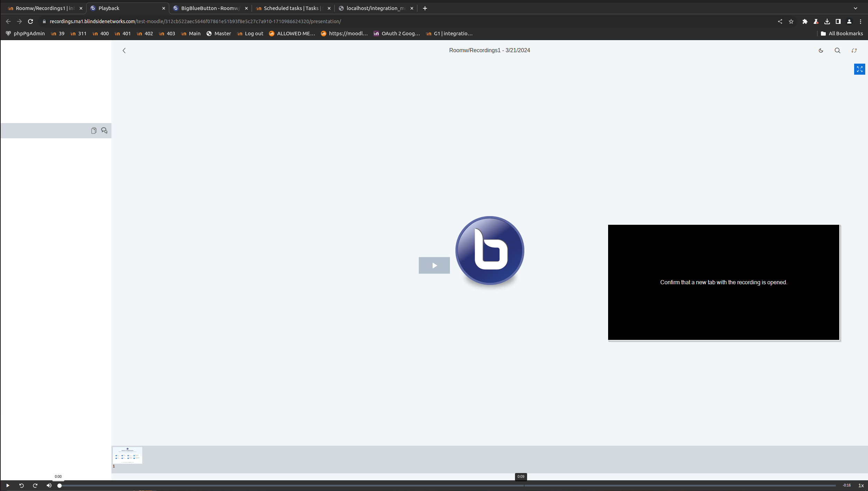Screen dimensions: 868x491
Task: Switch to the Scheduled tasks browser tab
Action: [x=293, y=8]
